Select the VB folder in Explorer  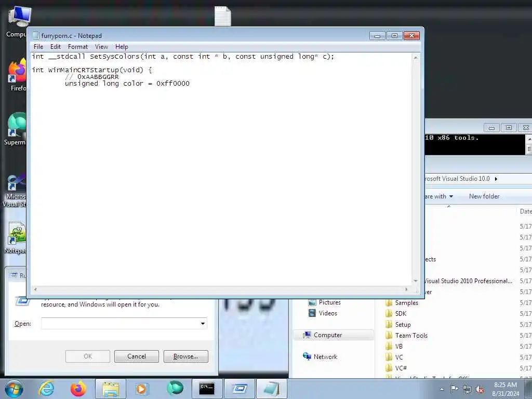point(398,346)
